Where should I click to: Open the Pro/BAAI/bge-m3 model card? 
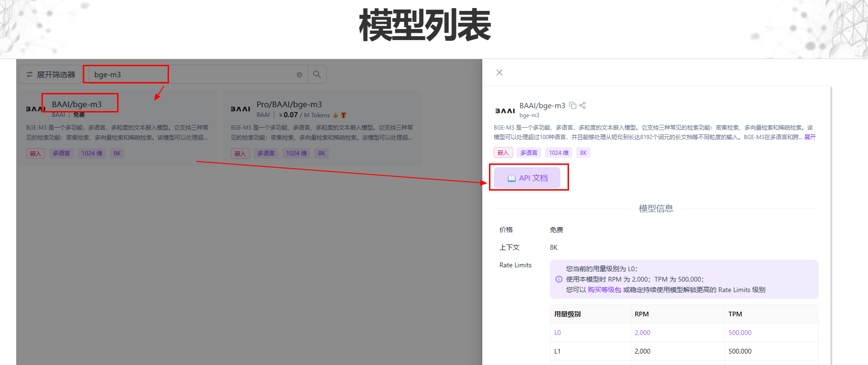pos(322,128)
